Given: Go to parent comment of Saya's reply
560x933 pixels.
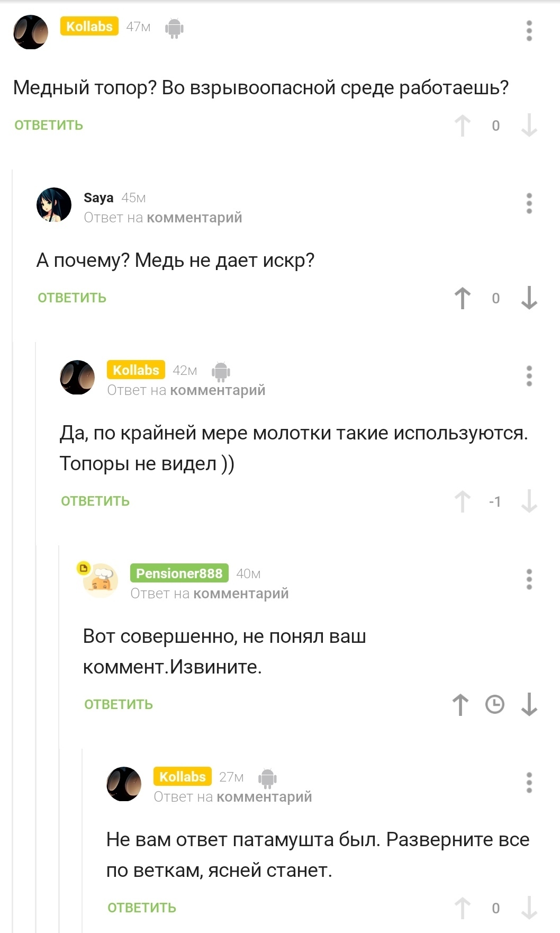Looking at the screenshot, I should (x=194, y=218).
